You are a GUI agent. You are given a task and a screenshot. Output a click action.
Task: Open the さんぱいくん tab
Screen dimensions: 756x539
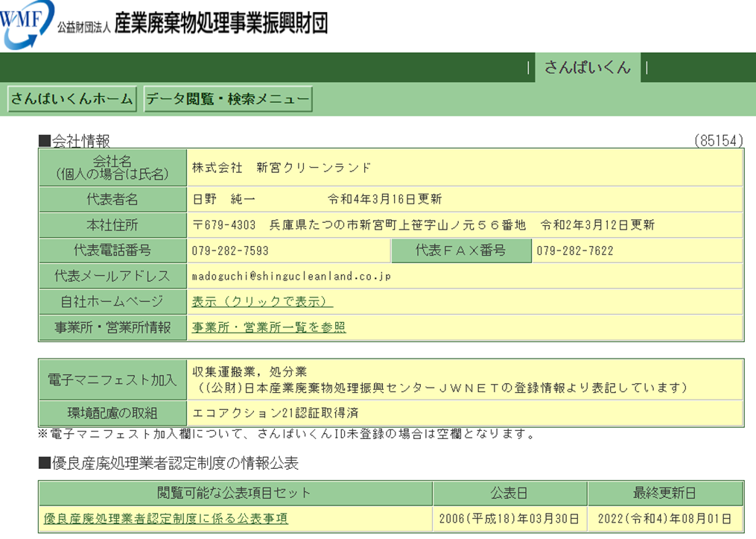coord(587,67)
